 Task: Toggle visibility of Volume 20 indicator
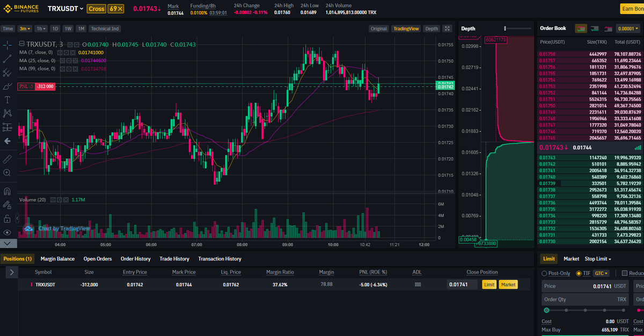click(53, 200)
